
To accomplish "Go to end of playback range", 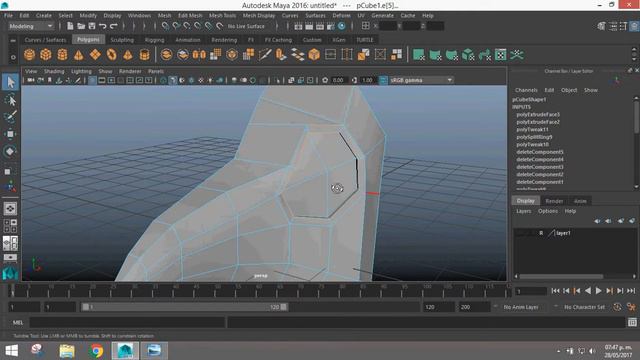I will (x=631, y=291).
